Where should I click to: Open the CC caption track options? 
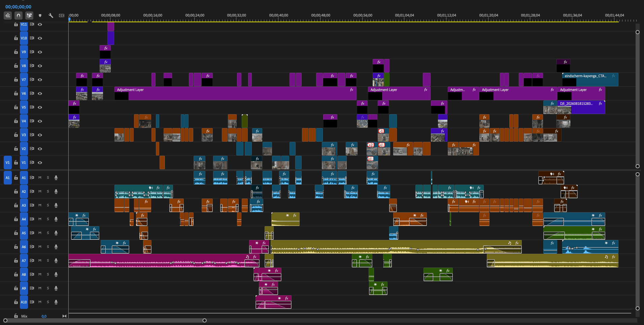pyautogui.click(x=62, y=16)
